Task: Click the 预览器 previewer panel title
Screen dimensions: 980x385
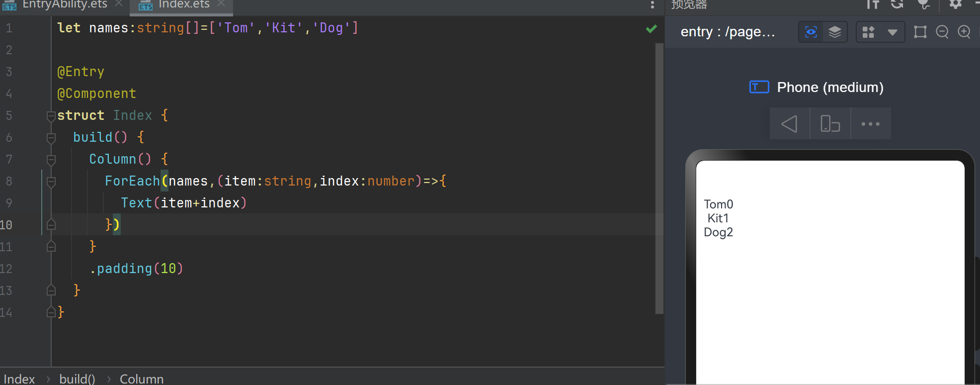Action: click(x=689, y=4)
